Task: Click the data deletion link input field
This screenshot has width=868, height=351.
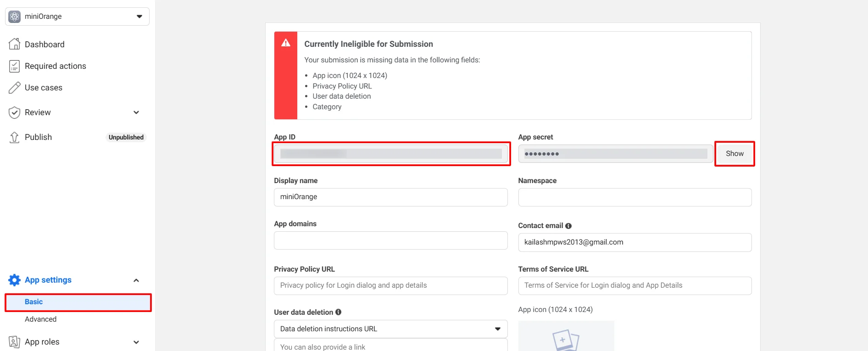Action: click(391, 345)
